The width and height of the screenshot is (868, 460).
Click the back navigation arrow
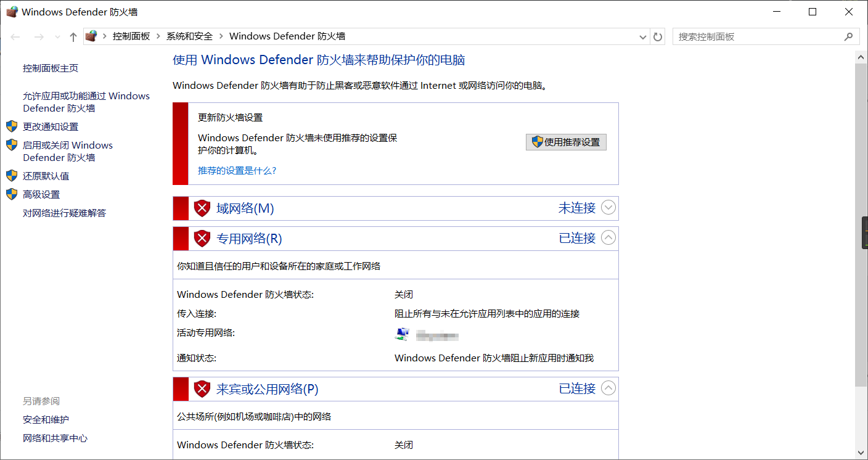coord(15,36)
